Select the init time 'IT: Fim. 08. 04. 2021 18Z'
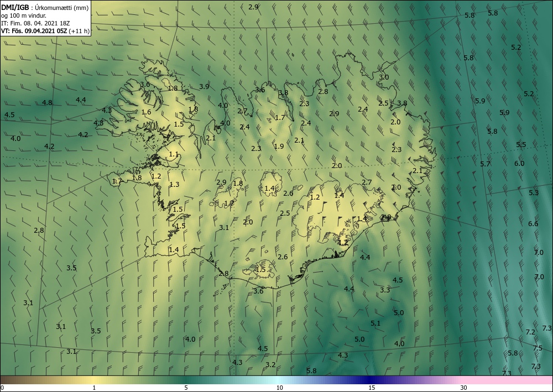553x392 pixels. point(35,23)
